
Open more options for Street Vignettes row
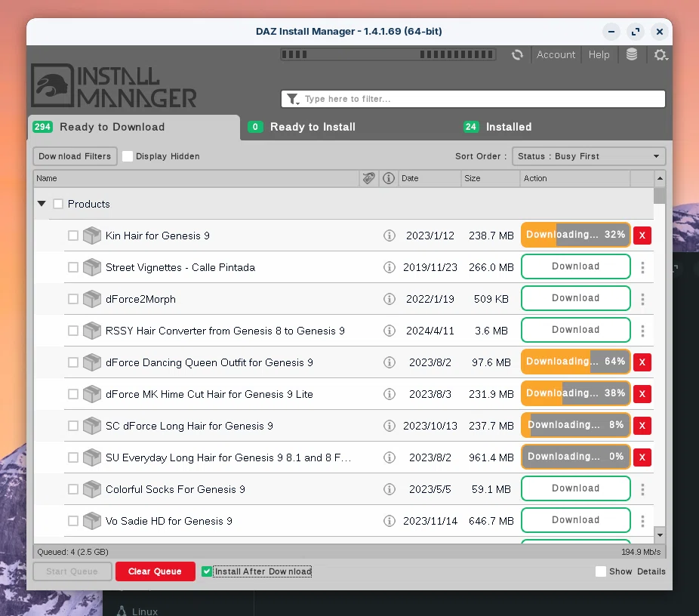642,267
